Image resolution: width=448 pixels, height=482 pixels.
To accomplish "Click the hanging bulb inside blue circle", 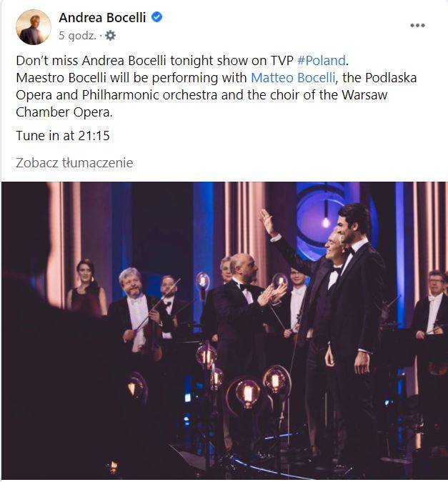I will coord(326,222).
